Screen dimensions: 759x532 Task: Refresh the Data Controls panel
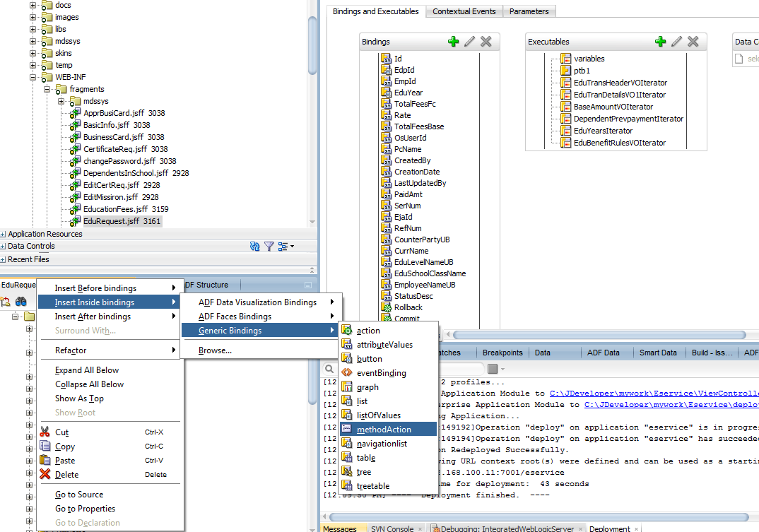click(x=255, y=247)
